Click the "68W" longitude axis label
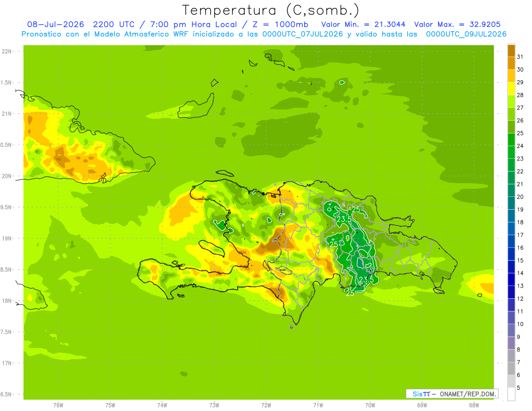Image resolution: width=532 pixels, height=411 pixels. pyautogui.click(x=474, y=405)
